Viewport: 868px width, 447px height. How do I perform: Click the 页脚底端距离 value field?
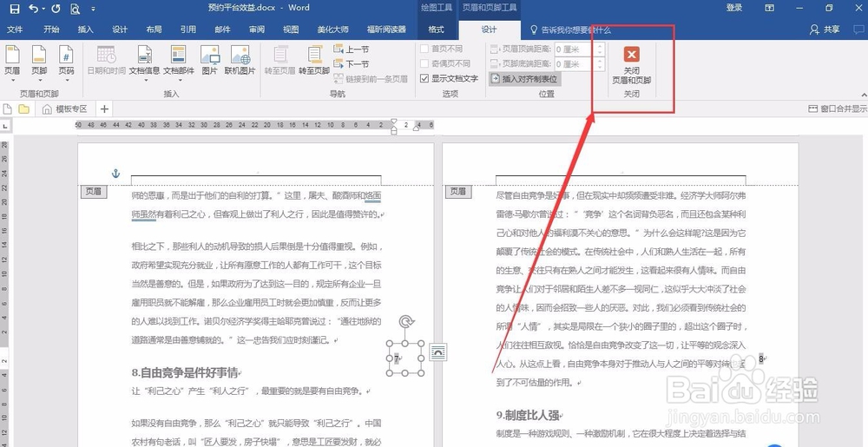(x=575, y=64)
